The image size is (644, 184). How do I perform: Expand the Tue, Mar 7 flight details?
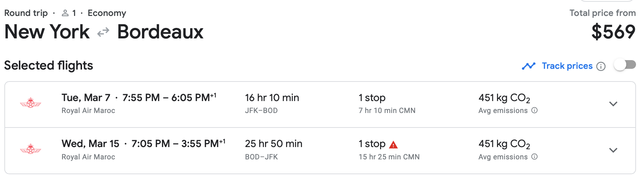[x=613, y=104]
